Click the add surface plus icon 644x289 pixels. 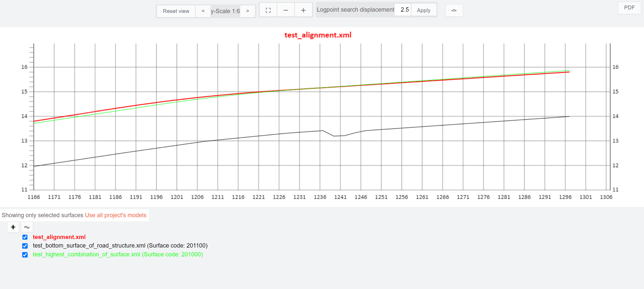click(13, 227)
